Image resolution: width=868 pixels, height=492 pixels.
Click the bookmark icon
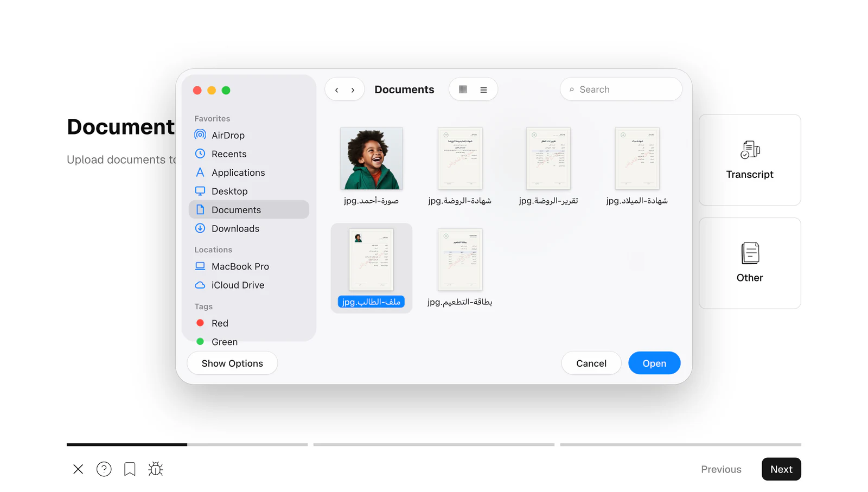pyautogui.click(x=130, y=469)
